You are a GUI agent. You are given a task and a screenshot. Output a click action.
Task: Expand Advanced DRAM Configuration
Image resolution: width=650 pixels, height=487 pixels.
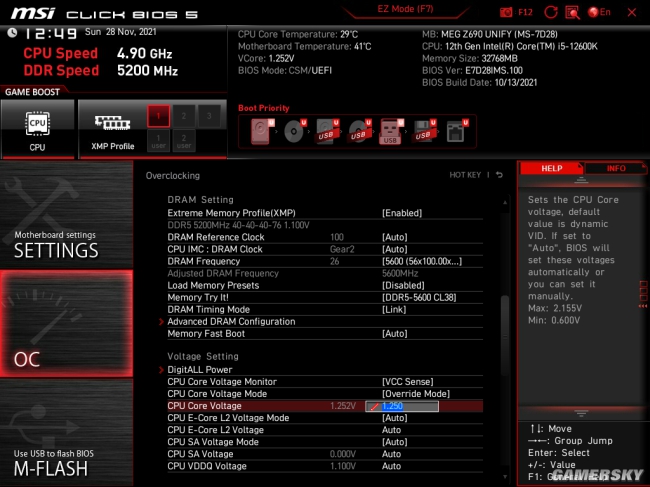[231, 322]
